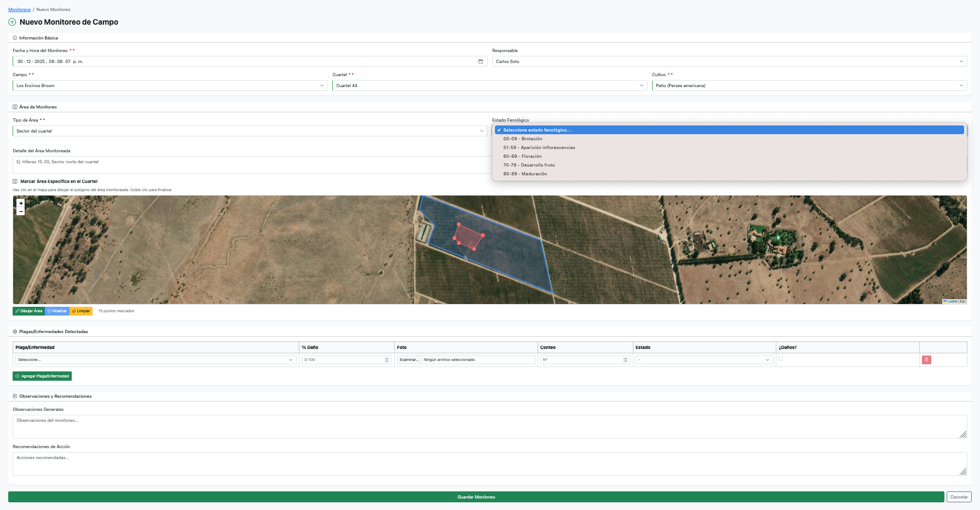Open the Responsable dropdown
The width and height of the screenshot is (980, 510).
729,61
